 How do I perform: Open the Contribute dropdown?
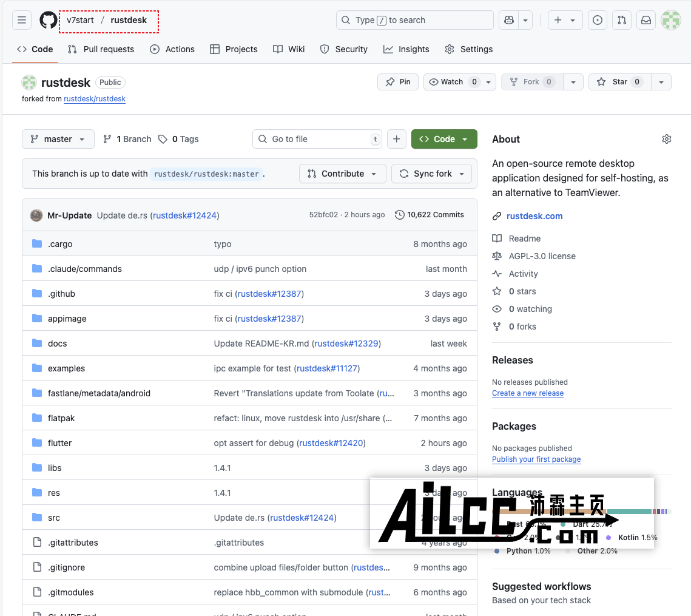pos(342,174)
